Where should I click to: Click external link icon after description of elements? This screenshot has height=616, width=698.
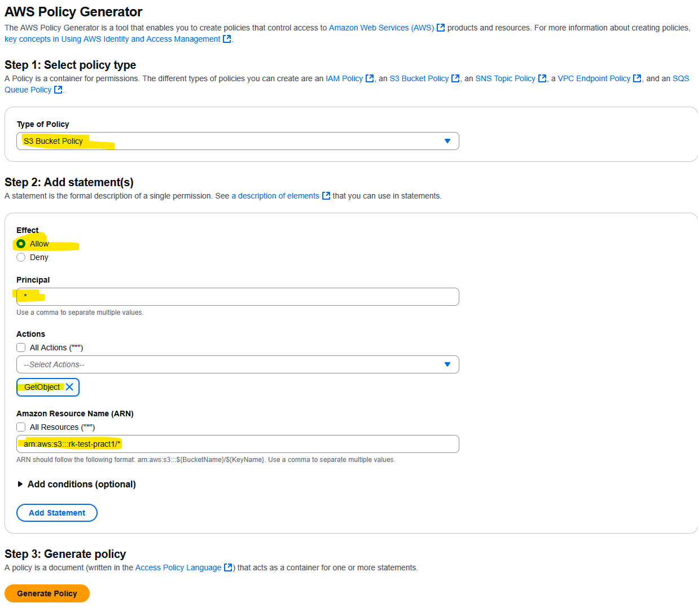point(326,196)
